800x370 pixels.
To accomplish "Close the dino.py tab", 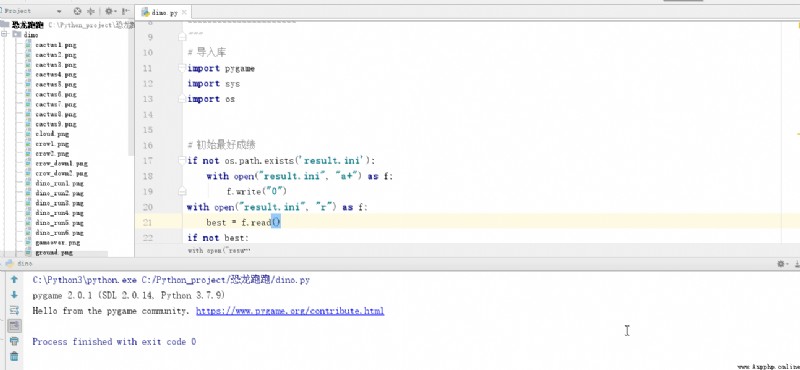I will (x=184, y=13).
